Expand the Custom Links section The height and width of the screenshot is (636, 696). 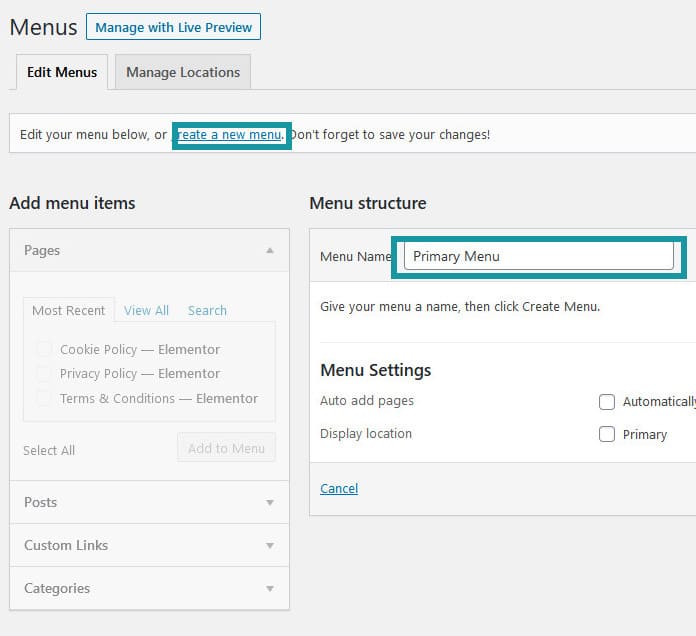[x=270, y=545]
